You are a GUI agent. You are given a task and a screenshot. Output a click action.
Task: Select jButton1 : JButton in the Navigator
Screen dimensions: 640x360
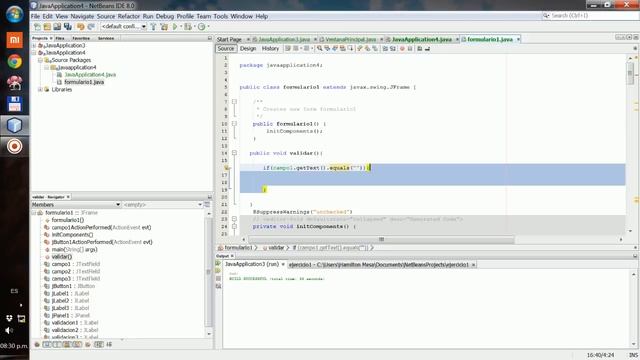click(x=73, y=286)
